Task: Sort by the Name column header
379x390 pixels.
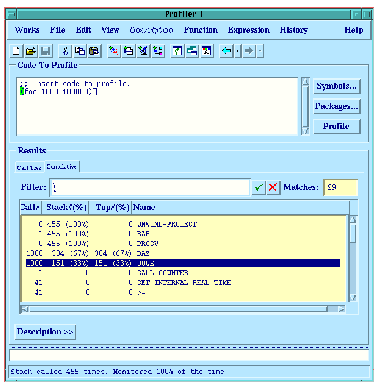Action: [240, 207]
